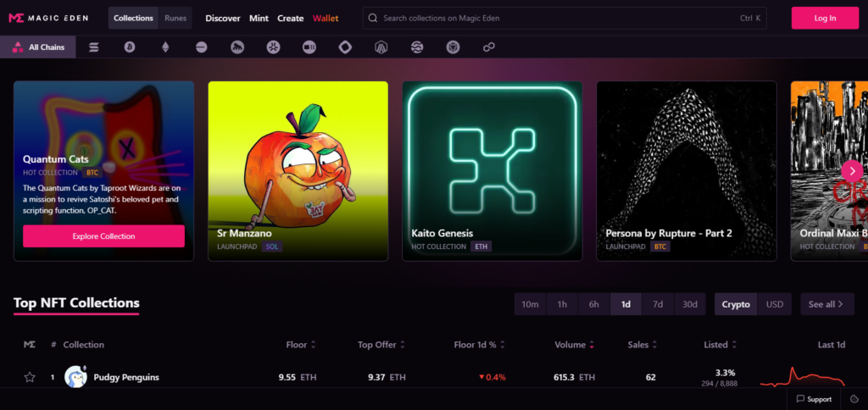
Task: Select the Polygon chain-link icon
Action: click(x=489, y=47)
